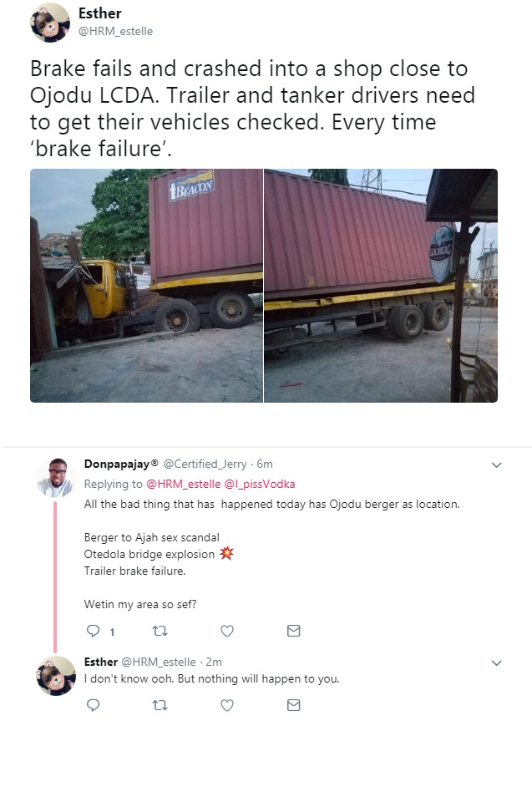Expand options chevron on Donpapajay's reply

(x=496, y=465)
